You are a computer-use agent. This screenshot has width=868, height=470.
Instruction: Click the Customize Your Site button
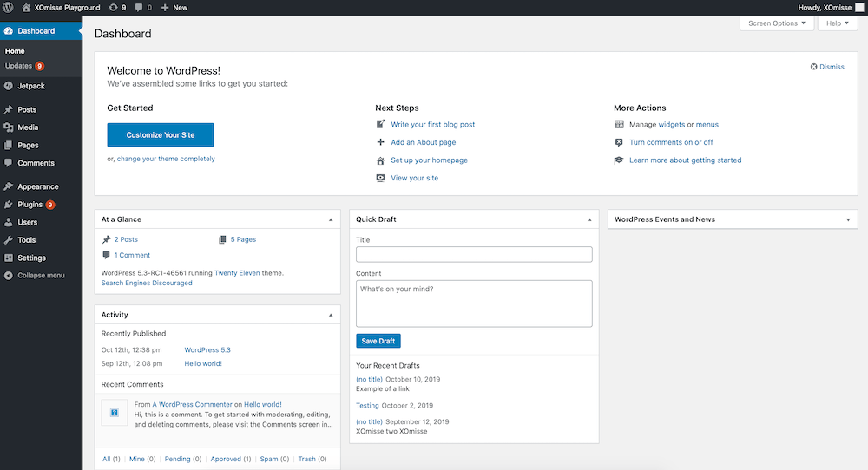pyautogui.click(x=161, y=135)
